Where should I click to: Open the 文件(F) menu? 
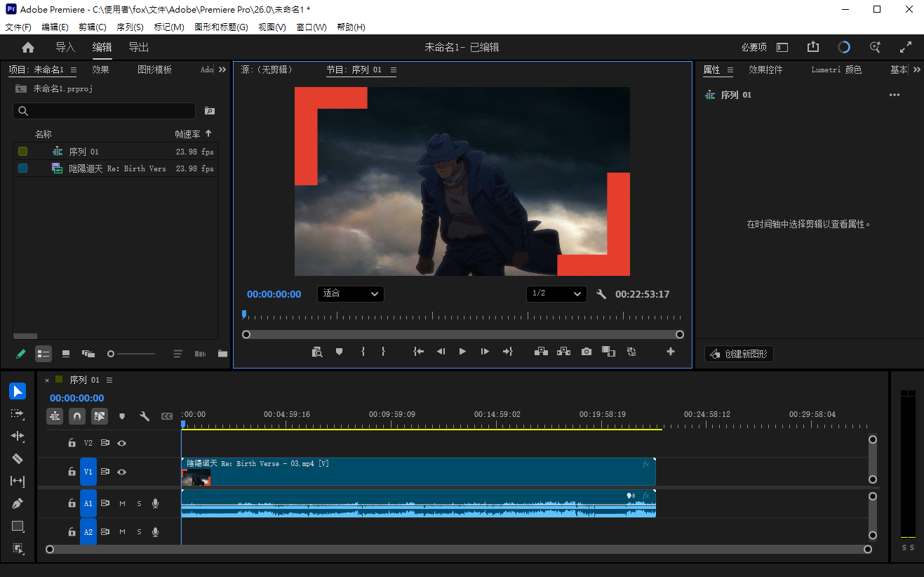18,27
